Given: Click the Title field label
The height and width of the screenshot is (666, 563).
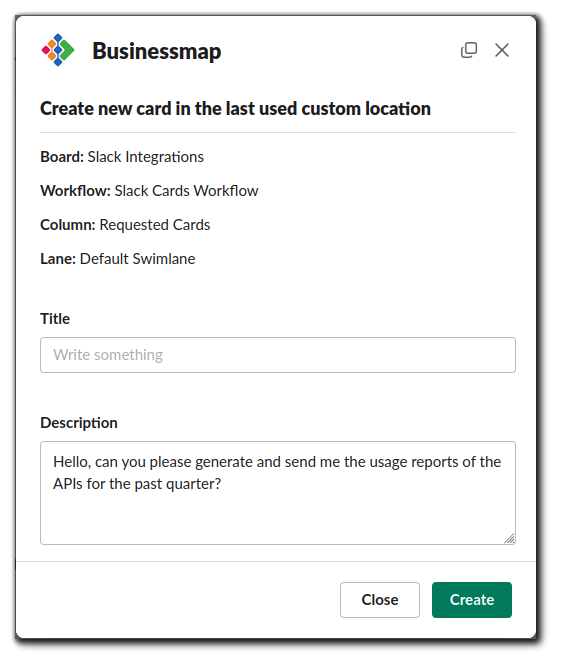Looking at the screenshot, I should (55, 319).
